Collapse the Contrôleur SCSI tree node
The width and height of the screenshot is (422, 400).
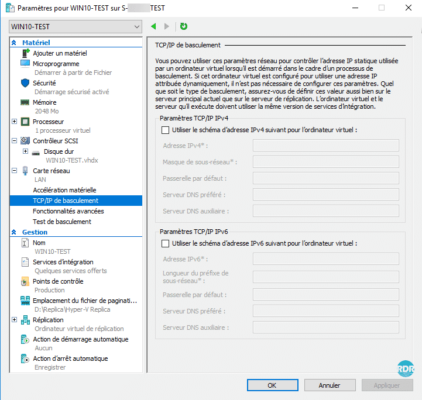click(14, 141)
